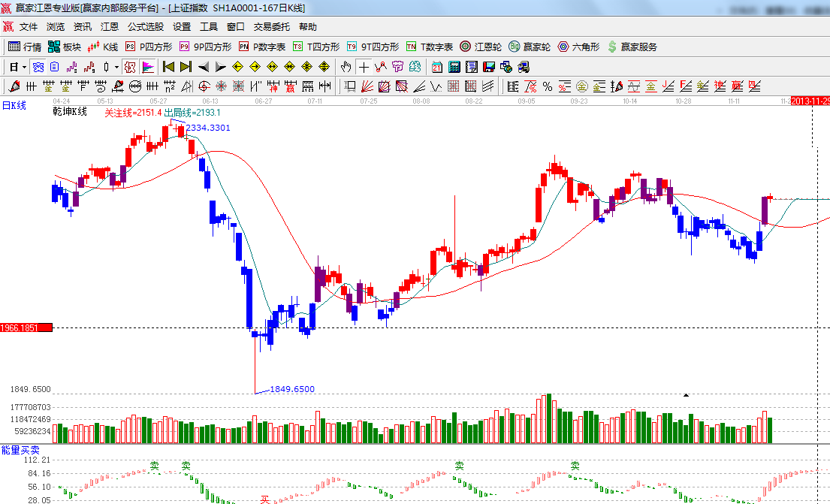Toggle the crosshair cursor tool
The width and height of the screenshot is (830, 504).
click(364, 67)
